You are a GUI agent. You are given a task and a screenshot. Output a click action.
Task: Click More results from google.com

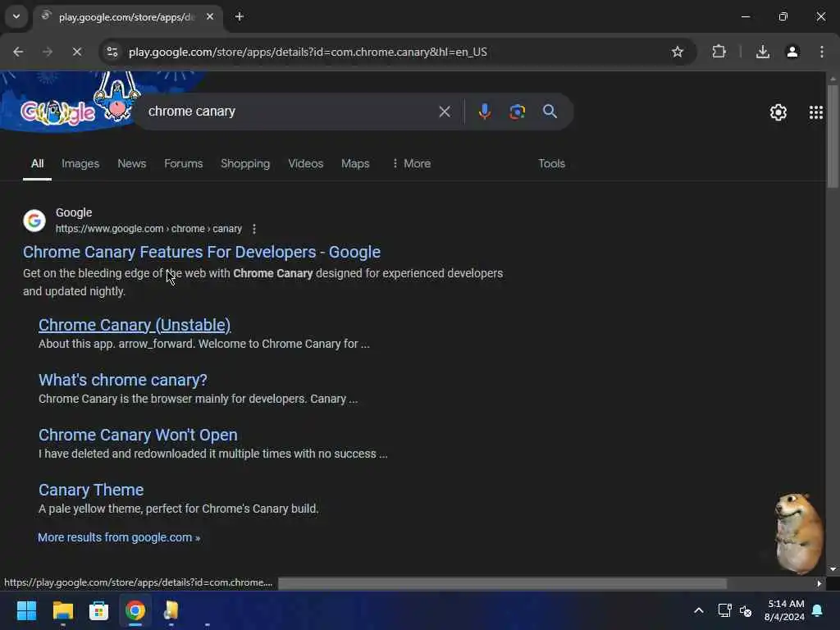(119, 537)
